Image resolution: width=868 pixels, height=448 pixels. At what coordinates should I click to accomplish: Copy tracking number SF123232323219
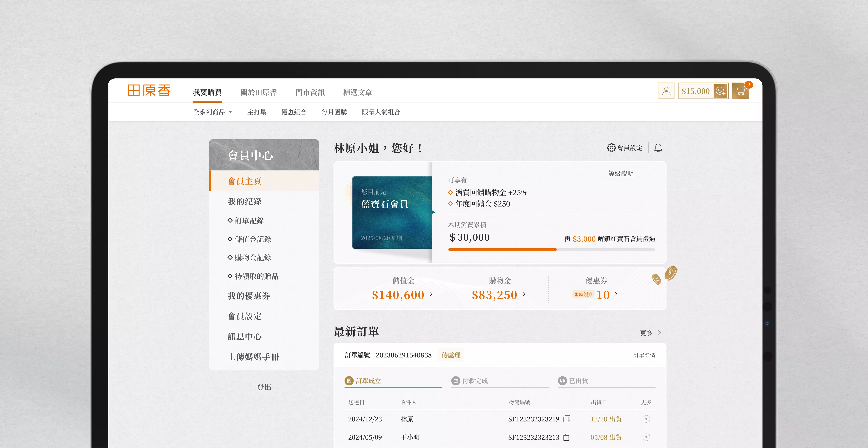click(x=567, y=419)
